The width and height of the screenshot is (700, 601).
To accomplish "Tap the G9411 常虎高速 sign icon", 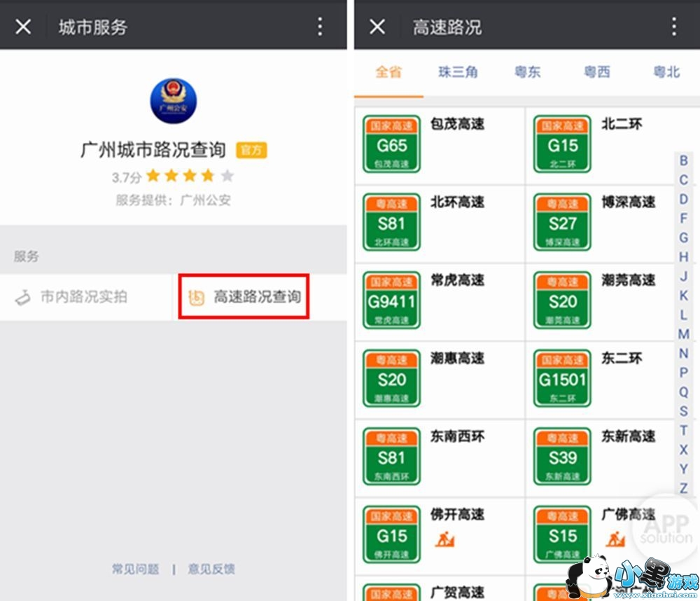I will 391,300.
